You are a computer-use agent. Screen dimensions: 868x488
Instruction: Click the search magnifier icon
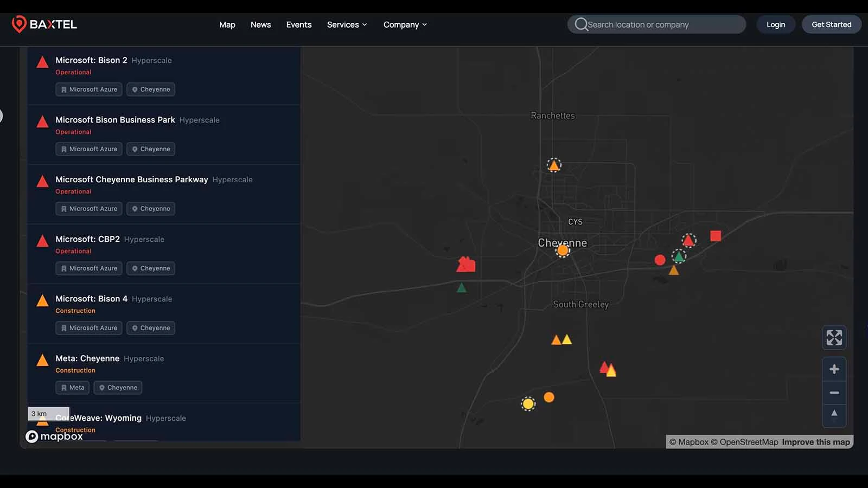[582, 24]
